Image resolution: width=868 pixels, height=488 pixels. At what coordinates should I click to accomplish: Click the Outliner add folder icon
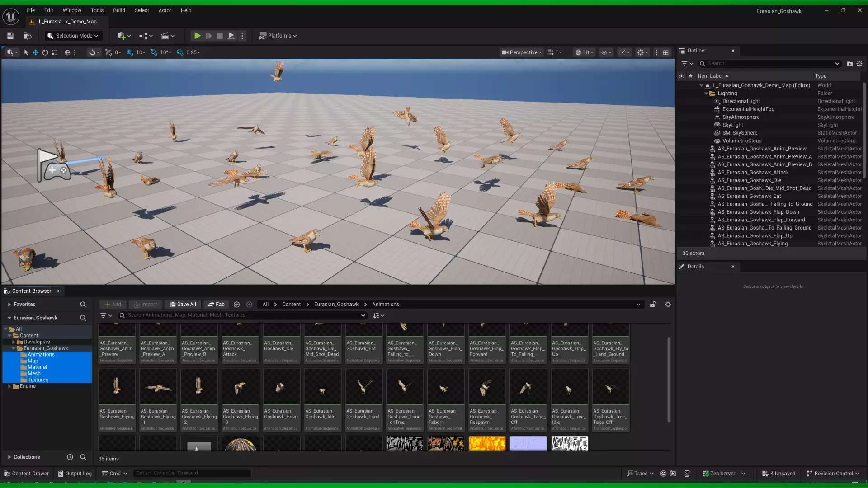(849, 64)
